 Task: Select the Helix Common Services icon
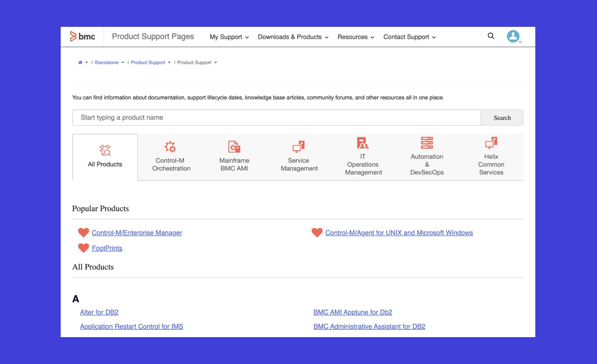(x=491, y=143)
